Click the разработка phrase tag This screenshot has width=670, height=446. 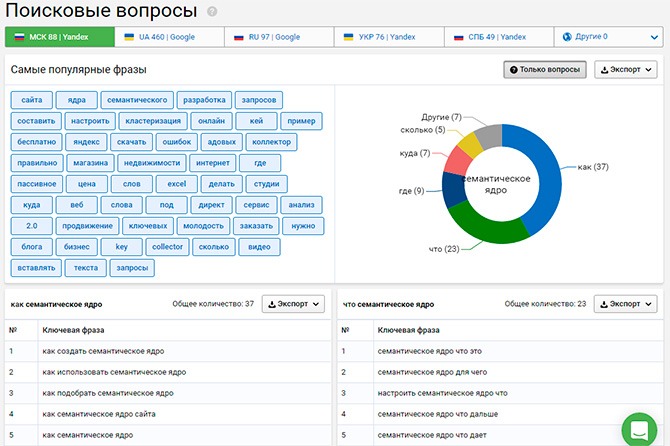point(204,100)
